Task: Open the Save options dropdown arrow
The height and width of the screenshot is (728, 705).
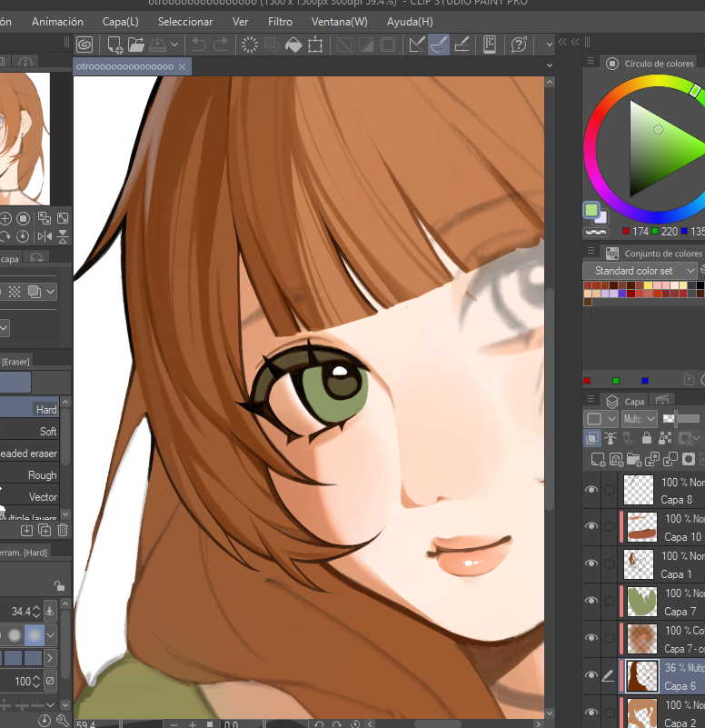Action: [x=174, y=45]
